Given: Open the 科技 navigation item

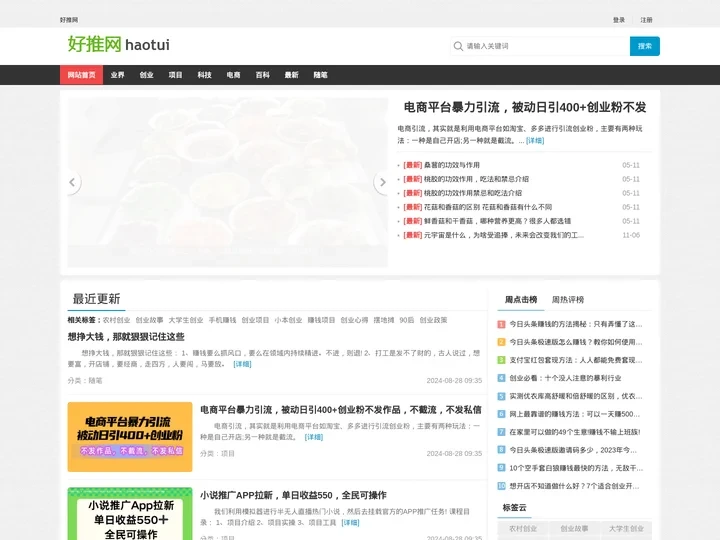Looking at the screenshot, I should 204,75.
